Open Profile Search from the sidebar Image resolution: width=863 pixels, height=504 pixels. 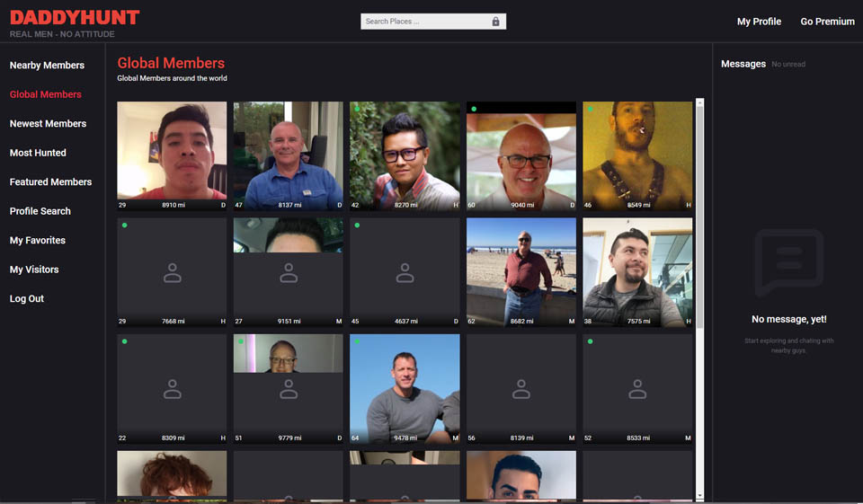pyautogui.click(x=40, y=211)
